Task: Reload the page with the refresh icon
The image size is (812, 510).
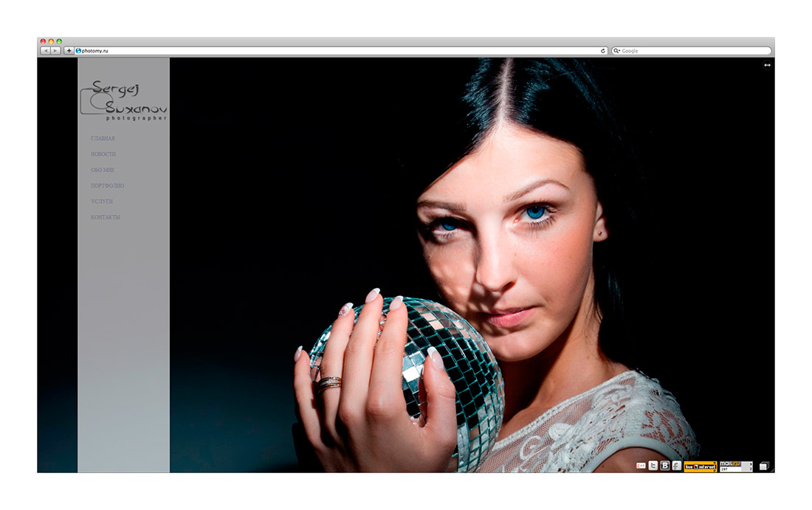Action: tap(603, 51)
